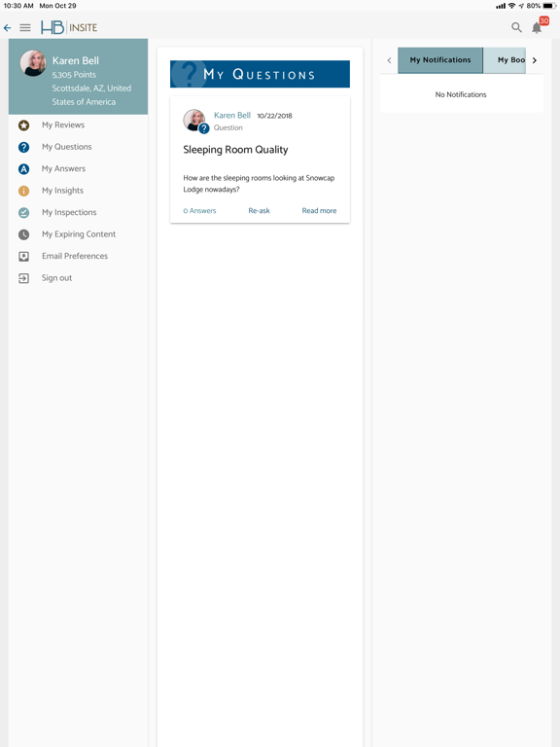This screenshot has width=560, height=747.
Task: Click the My Reviews star icon
Action: [23, 125]
